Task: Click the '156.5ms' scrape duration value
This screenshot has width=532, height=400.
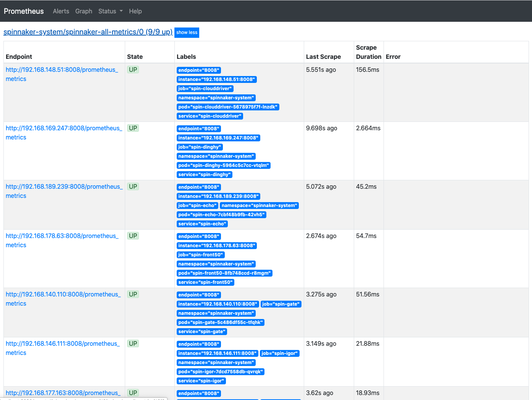Action: (368, 70)
